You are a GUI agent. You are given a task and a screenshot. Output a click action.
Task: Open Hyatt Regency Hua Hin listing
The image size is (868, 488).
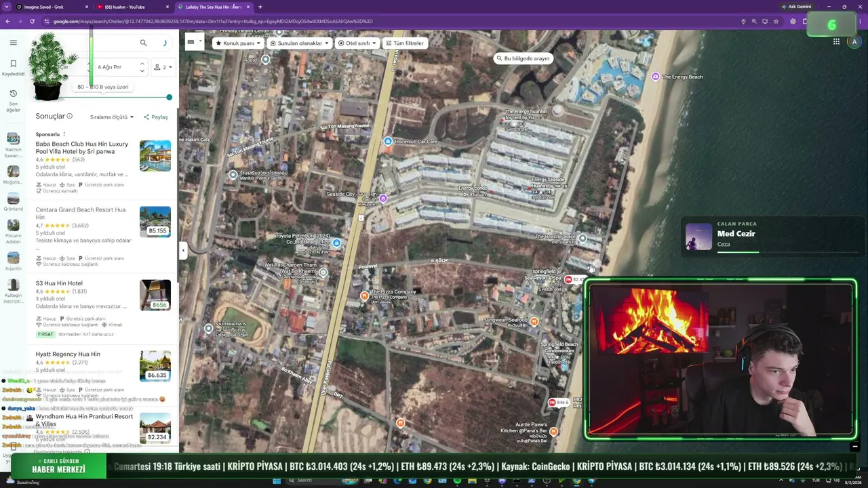pos(68,354)
